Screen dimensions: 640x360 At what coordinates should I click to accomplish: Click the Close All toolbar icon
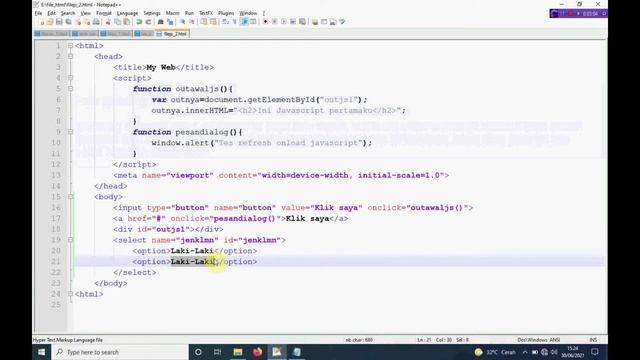[87, 22]
